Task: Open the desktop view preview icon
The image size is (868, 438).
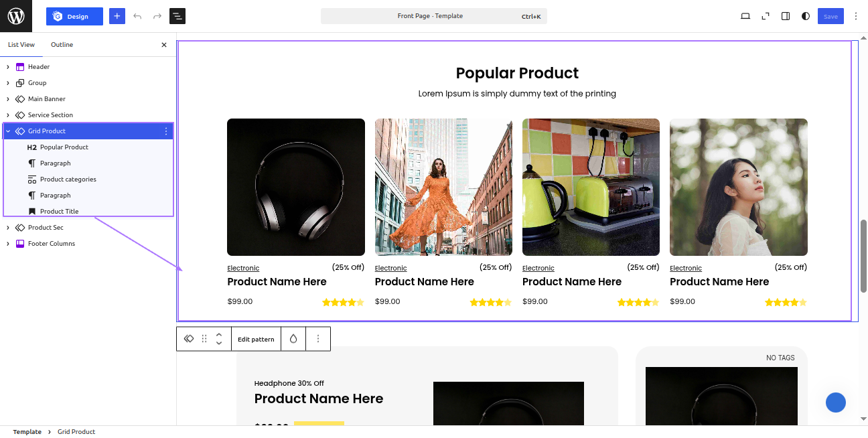Action: tap(745, 16)
